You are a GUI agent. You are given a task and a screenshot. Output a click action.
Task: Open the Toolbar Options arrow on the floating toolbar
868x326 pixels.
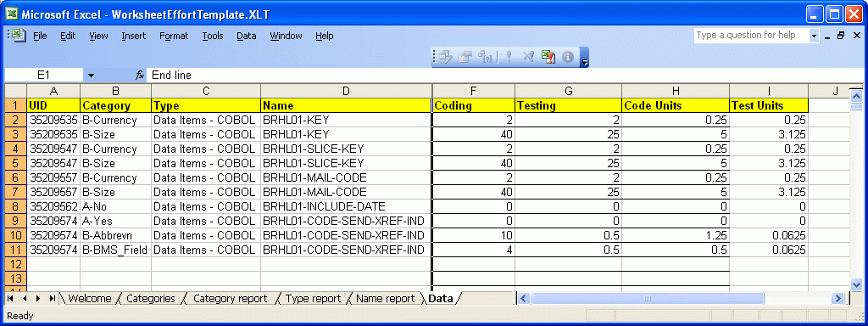click(x=585, y=57)
